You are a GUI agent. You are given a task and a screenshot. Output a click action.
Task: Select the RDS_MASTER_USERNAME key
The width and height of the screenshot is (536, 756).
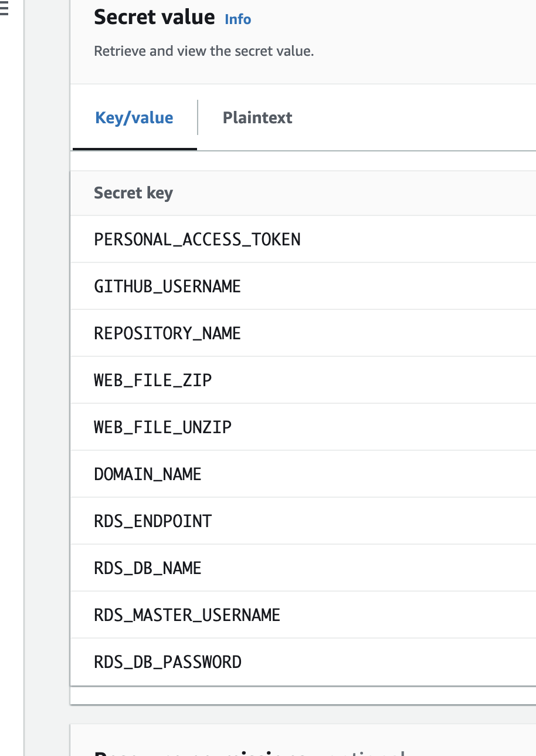(x=187, y=615)
